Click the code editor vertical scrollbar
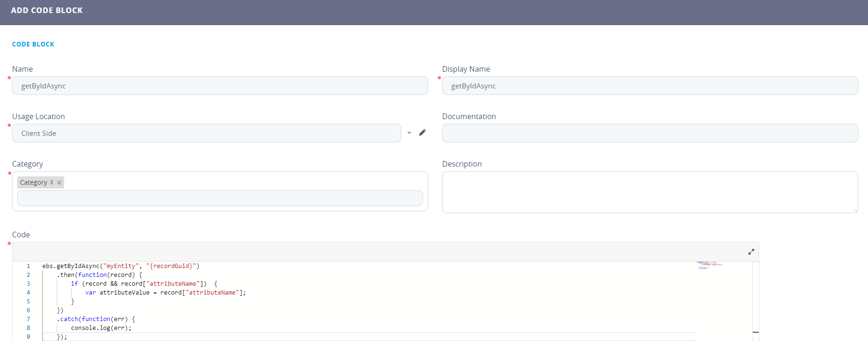 [755, 298]
